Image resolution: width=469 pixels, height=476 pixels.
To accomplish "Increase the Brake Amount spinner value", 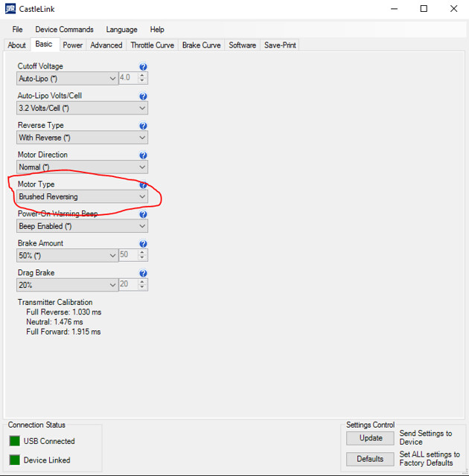I will pyautogui.click(x=142, y=251).
